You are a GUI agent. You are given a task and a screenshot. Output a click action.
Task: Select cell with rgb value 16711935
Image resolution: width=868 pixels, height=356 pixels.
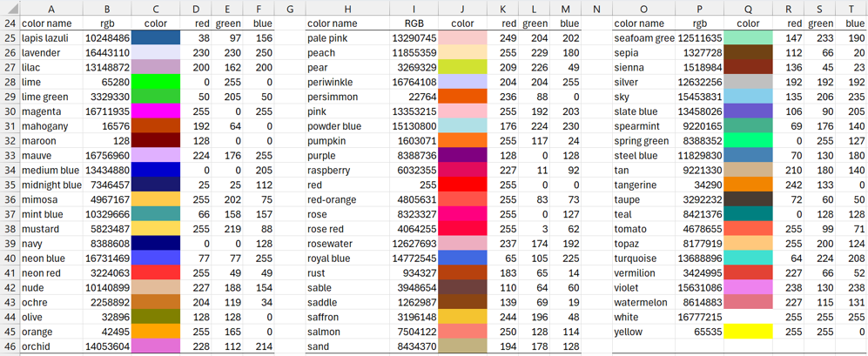point(107,111)
